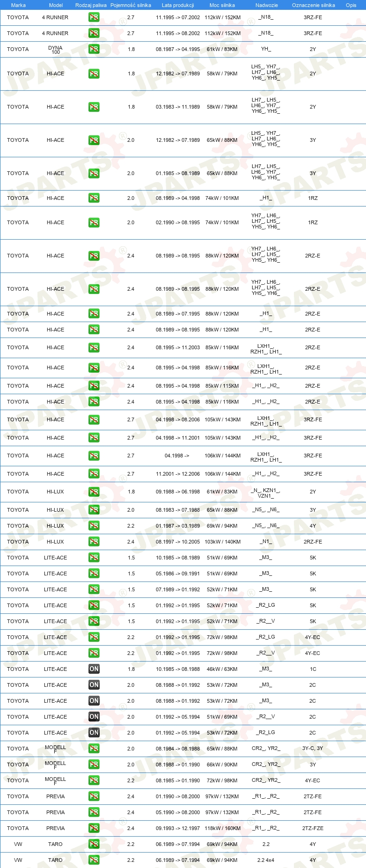Viewport: 366px width, 868px height.
Task: Click petrol icon in HI-ACE 04.1998 -> 08.2006 row
Action: click(x=94, y=419)
